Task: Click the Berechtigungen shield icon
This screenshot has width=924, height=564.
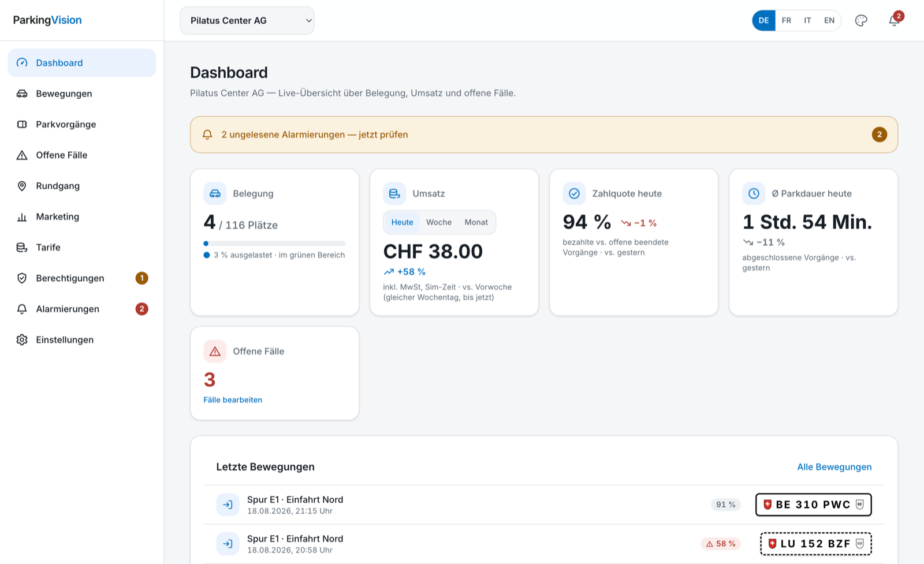Action: [22, 278]
